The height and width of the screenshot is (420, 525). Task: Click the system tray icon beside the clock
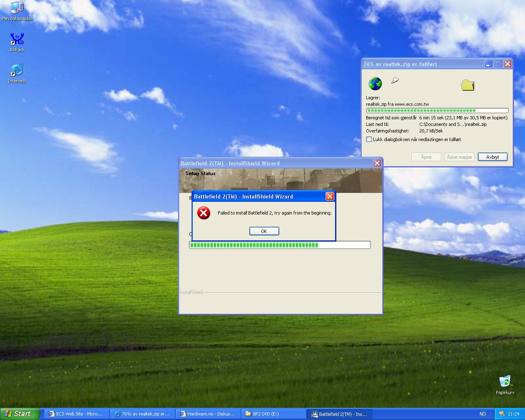[502, 414]
